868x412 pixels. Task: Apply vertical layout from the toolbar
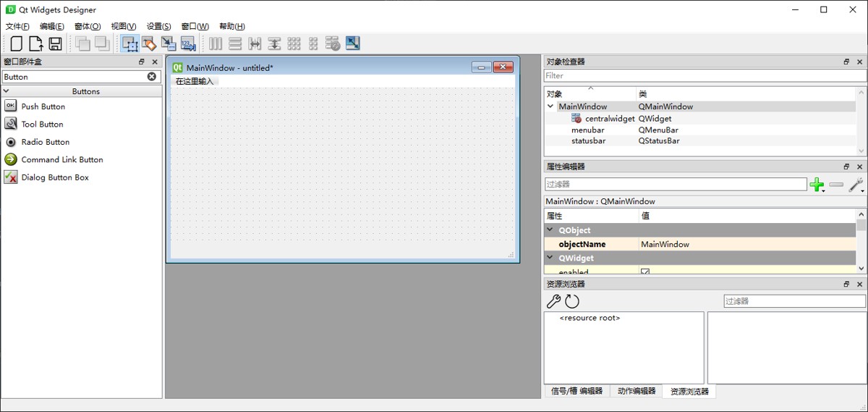(x=235, y=43)
